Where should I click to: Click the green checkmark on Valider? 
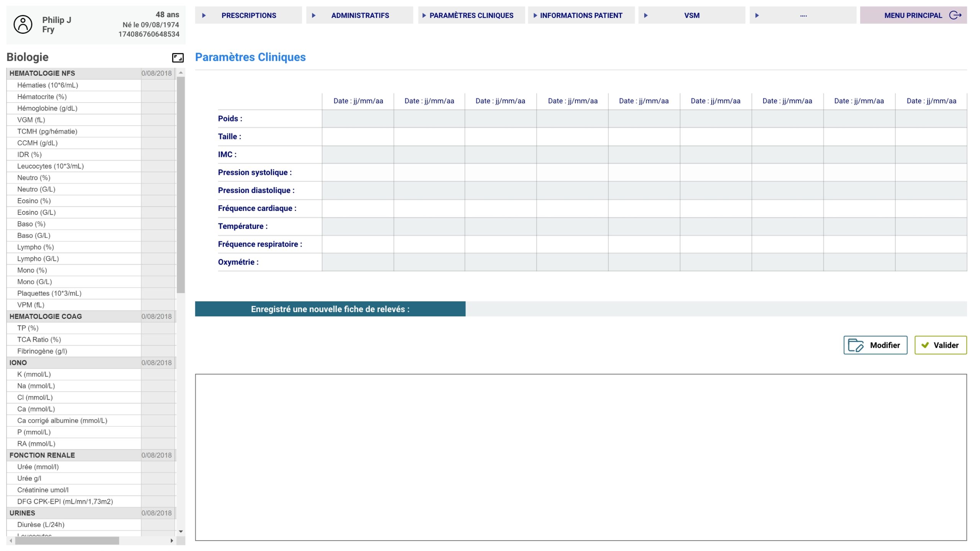(x=925, y=345)
